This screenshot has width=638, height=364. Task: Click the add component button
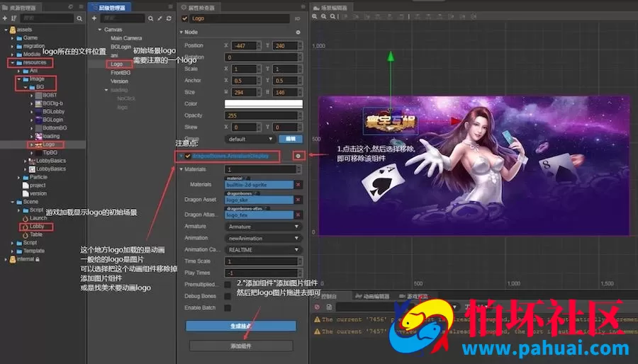(x=241, y=346)
